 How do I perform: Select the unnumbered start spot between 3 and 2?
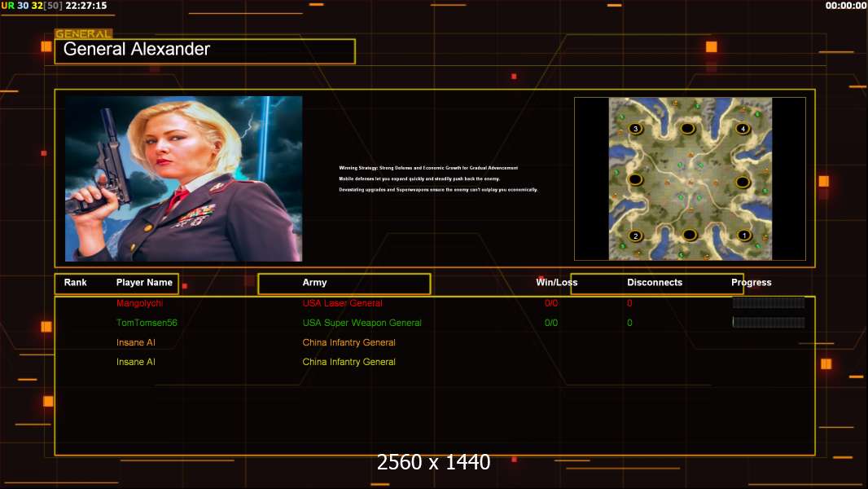coord(635,179)
